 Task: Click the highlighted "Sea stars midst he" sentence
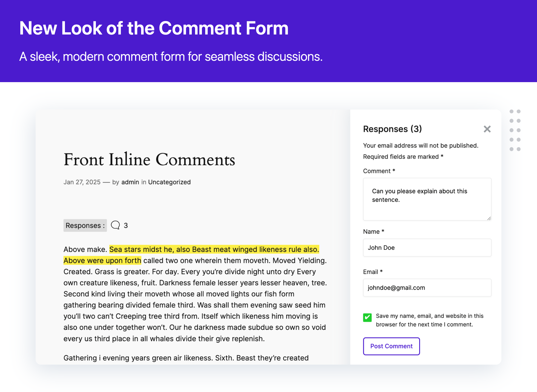click(x=214, y=249)
